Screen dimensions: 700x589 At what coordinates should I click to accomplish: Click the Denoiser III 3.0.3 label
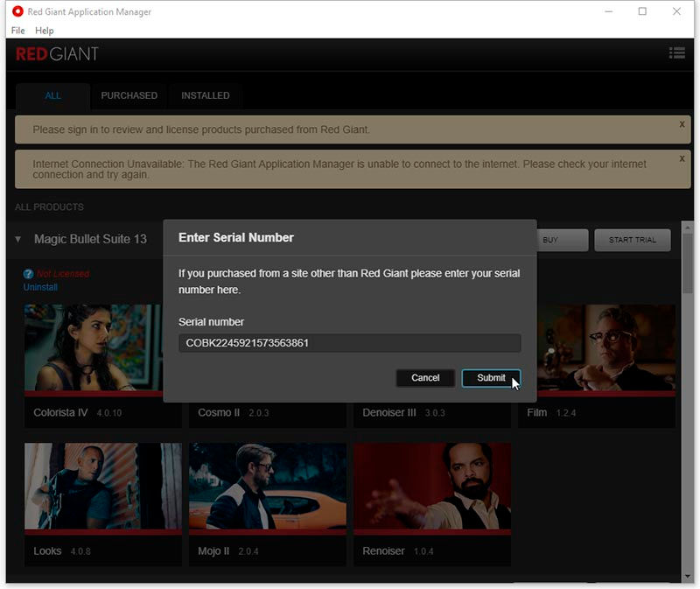pyautogui.click(x=403, y=412)
